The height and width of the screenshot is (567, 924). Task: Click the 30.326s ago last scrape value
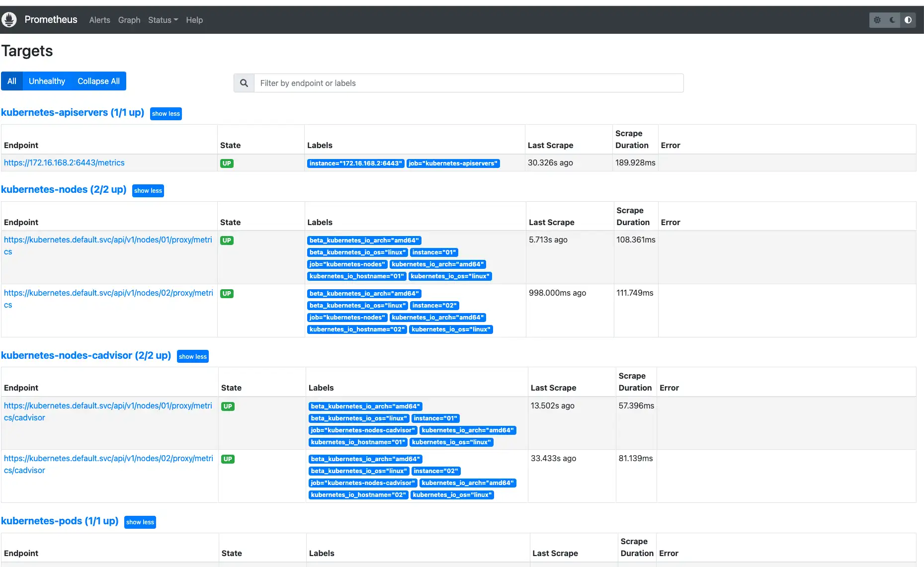(550, 162)
